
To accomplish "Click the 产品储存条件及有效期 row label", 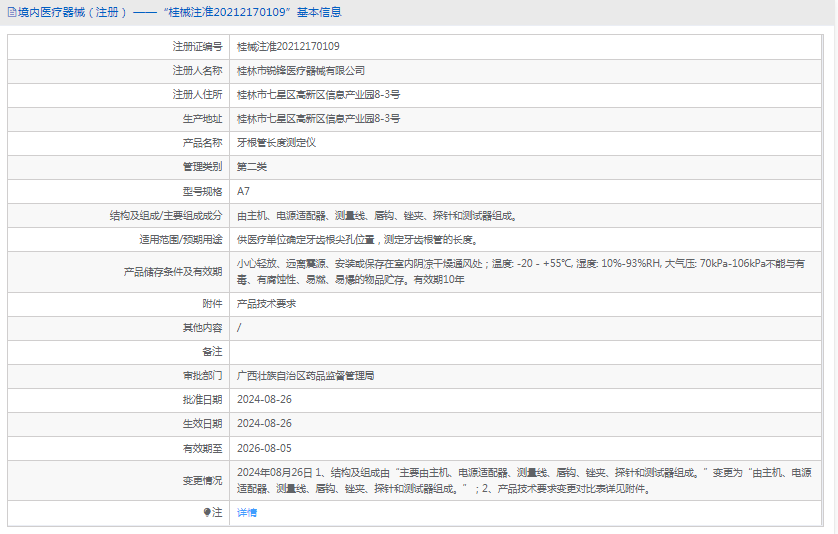I will click(x=173, y=272).
